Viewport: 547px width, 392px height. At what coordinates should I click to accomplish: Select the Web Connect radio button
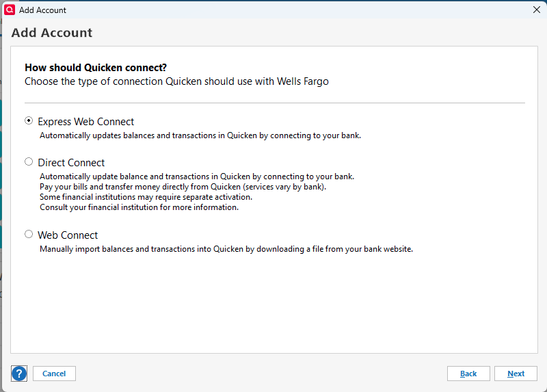(29, 234)
